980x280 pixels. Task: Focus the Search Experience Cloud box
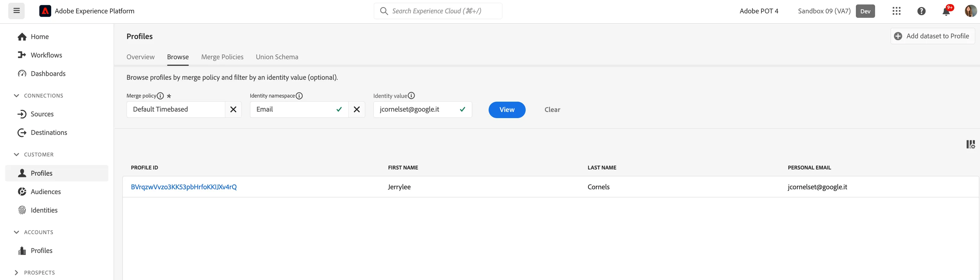[x=438, y=11]
